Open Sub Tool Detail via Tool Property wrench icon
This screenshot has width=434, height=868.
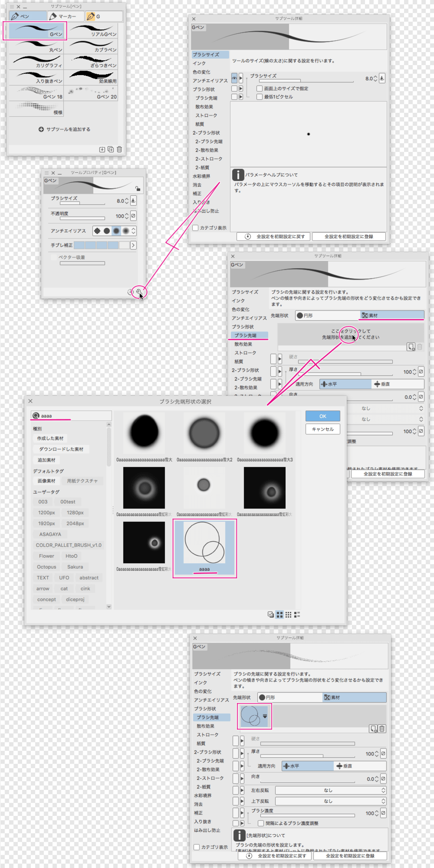tap(139, 292)
